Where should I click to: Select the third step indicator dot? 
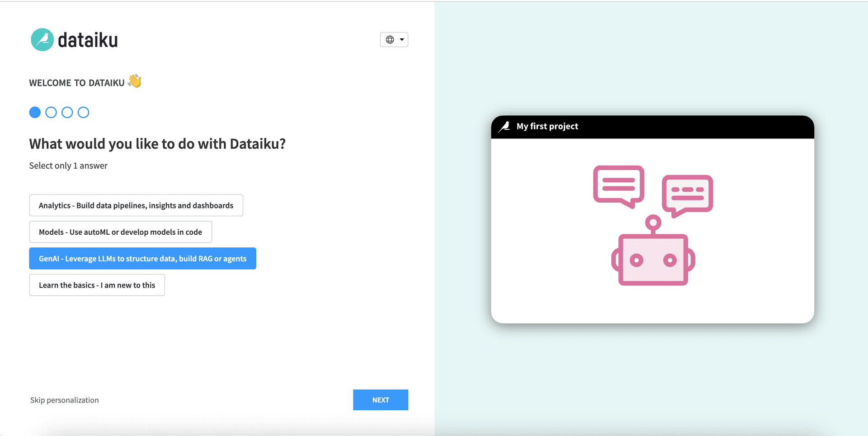coord(67,112)
